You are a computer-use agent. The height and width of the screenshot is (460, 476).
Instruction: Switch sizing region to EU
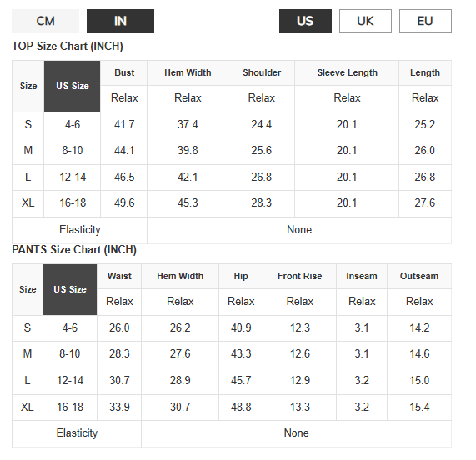pos(425,21)
